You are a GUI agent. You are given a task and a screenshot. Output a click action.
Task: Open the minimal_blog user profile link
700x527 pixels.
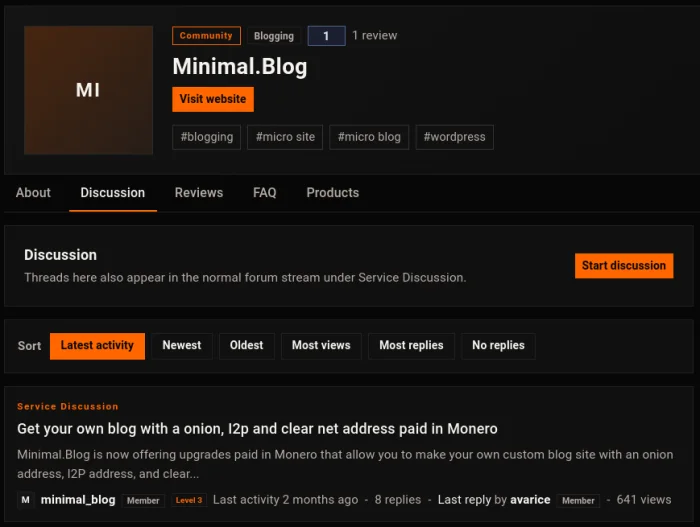tap(78, 500)
